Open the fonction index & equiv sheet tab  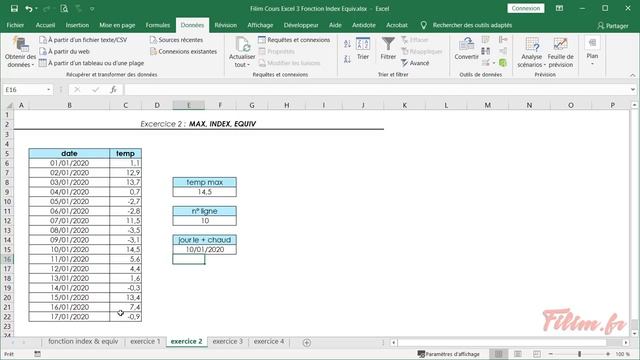pos(83,342)
